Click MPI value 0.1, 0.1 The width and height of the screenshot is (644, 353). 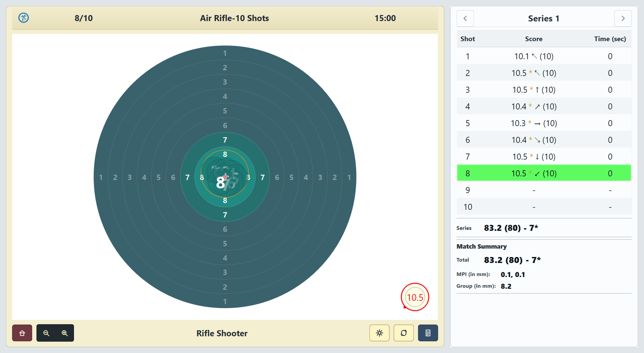513,274
